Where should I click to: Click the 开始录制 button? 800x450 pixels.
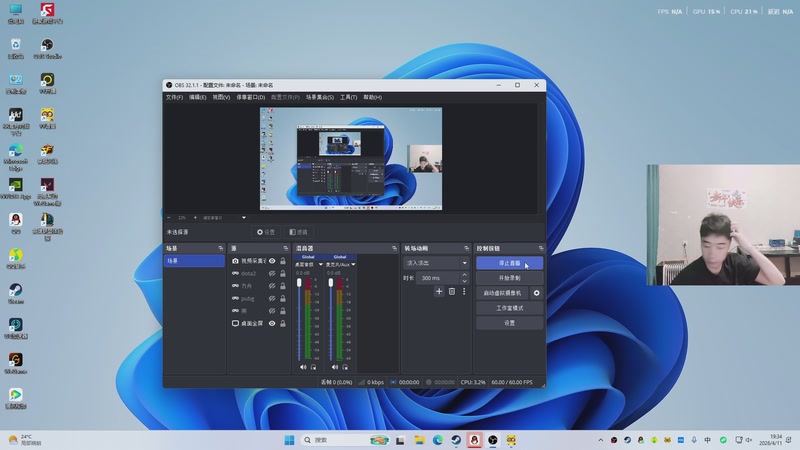509,278
